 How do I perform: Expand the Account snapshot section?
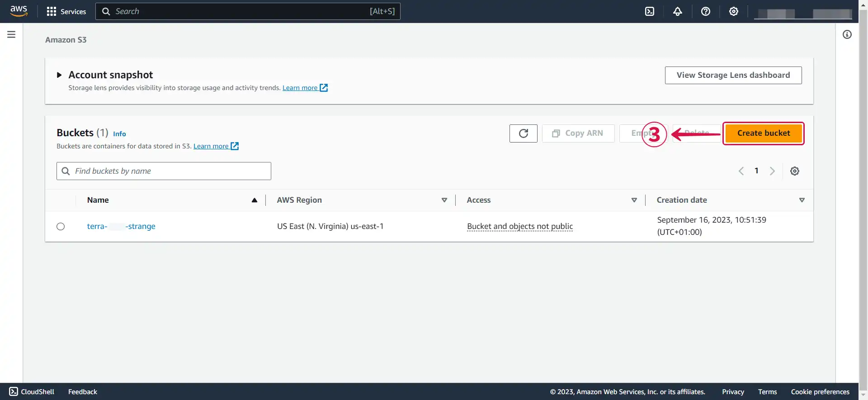tap(59, 75)
